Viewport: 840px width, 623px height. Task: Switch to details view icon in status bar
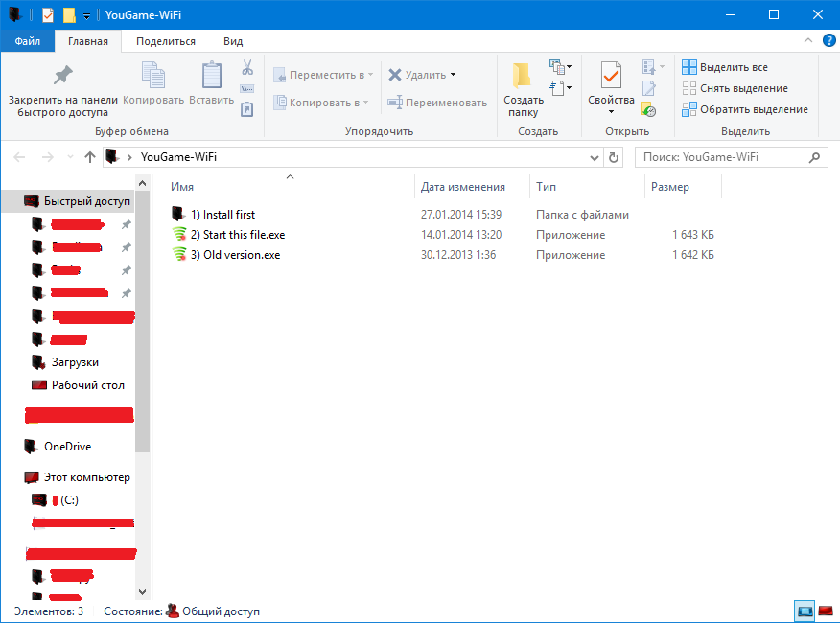[x=805, y=611]
